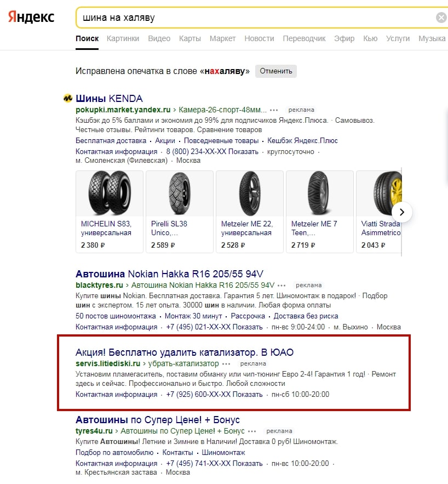Open the three-dot menu of the KENDA ad
The width and height of the screenshot is (448, 484).
(x=274, y=110)
